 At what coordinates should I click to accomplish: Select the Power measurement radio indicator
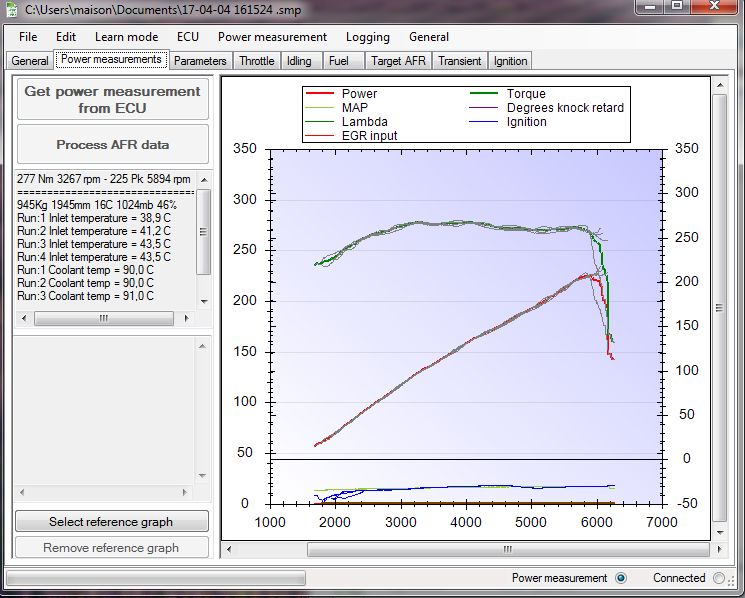coord(621,578)
